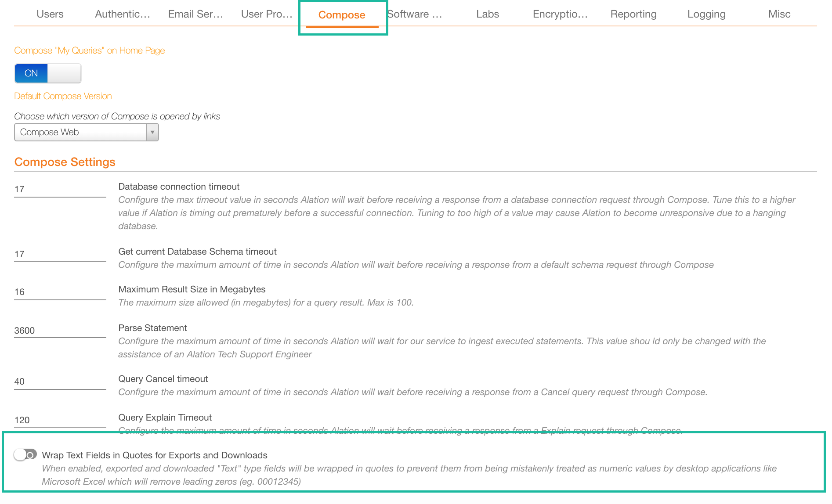Open the Users tab

(x=50, y=14)
